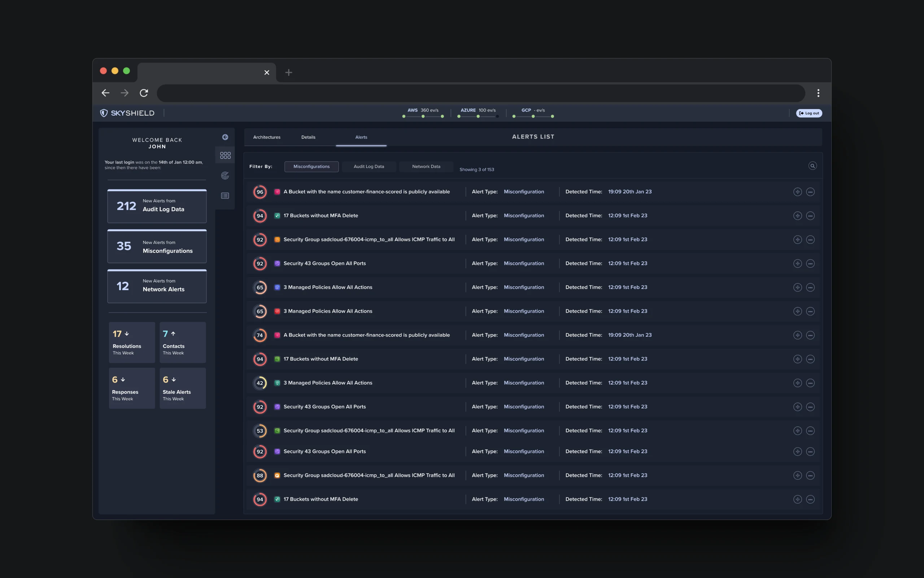
Task: Switch to the Architectures tab
Action: [266, 137]
